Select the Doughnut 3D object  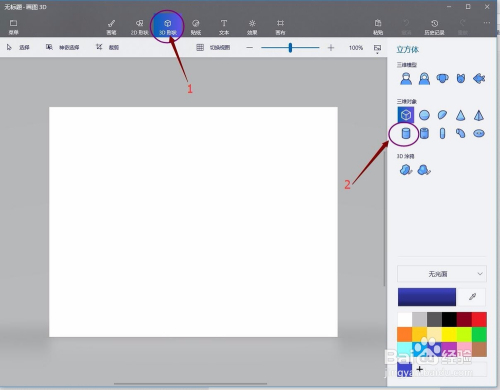[x=479, y=134]
